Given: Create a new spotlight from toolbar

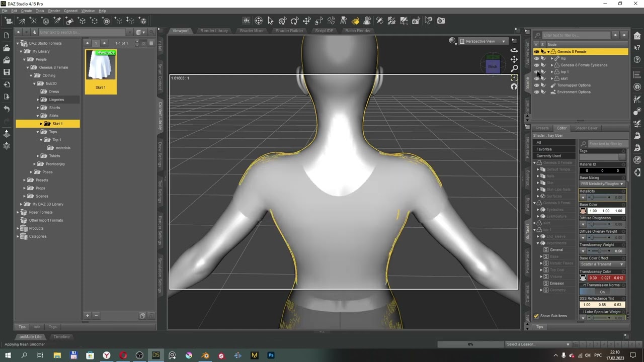Looking at the screenshot, I should 57,21.
